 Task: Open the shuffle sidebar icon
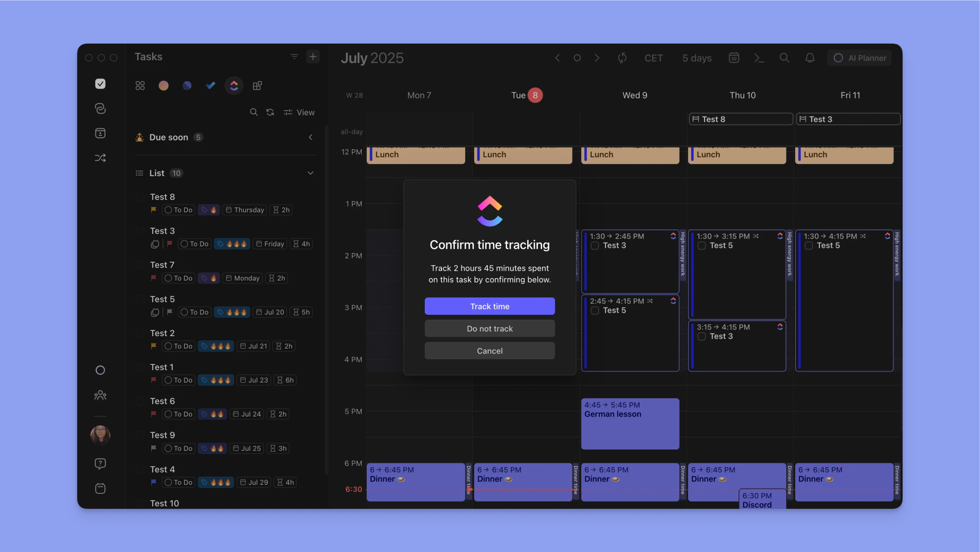click(100, 158)
